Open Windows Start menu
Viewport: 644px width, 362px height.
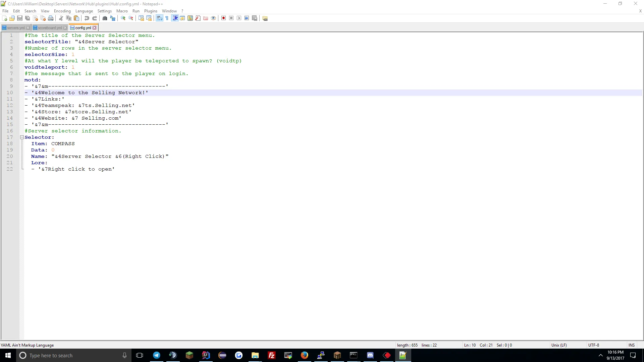pos(8,355)
